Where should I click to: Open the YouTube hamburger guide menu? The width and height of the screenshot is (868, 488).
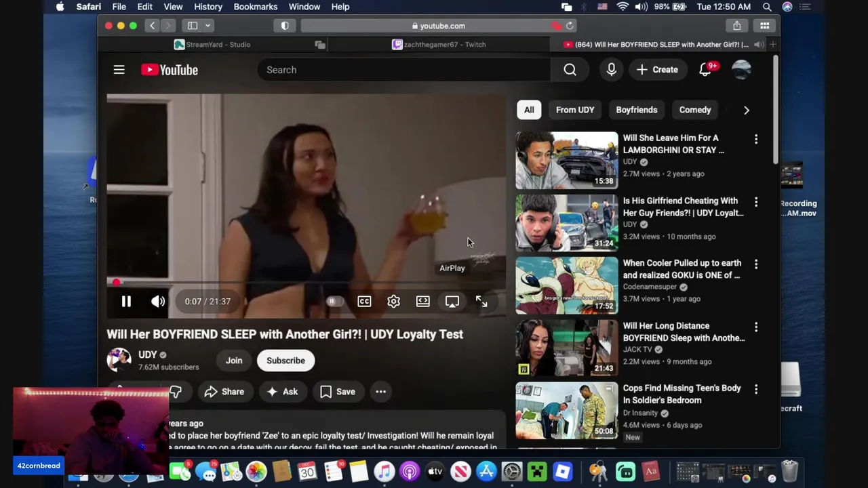[x=119, y=70]
